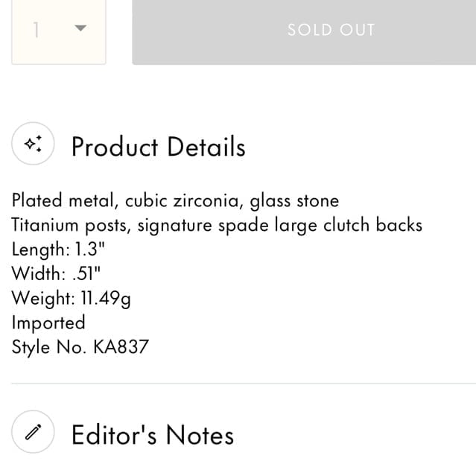
Task: Click the Width: .51" detail
Action: (x=56, y=273)
